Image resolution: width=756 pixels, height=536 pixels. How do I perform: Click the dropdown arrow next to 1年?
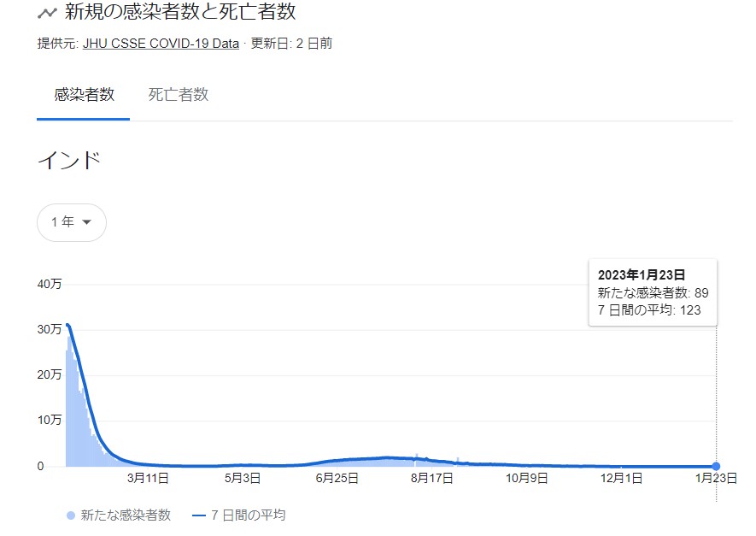[87, 222]
